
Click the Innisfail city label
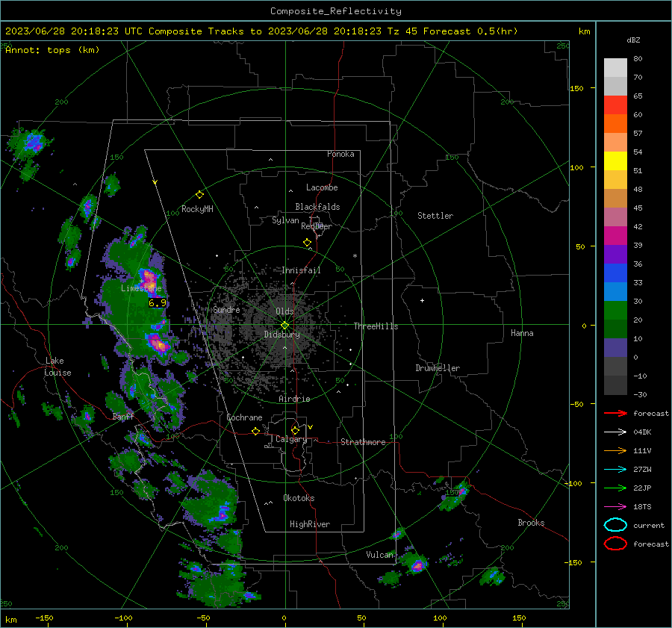pos(301,270)
